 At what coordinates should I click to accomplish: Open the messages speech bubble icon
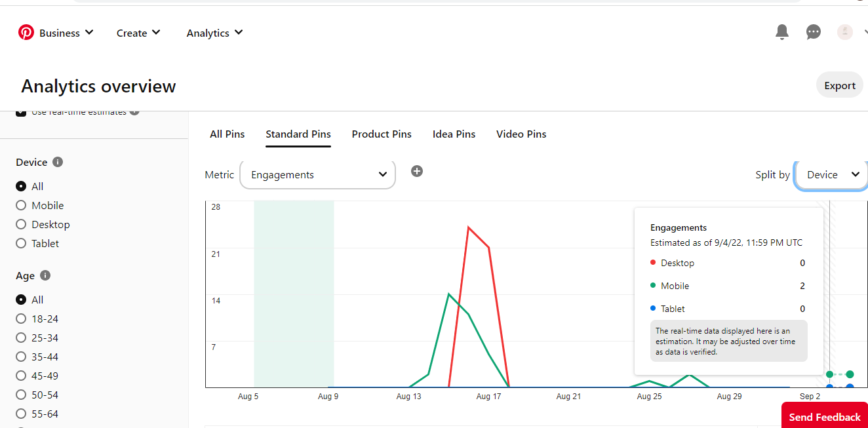[814, 32]
